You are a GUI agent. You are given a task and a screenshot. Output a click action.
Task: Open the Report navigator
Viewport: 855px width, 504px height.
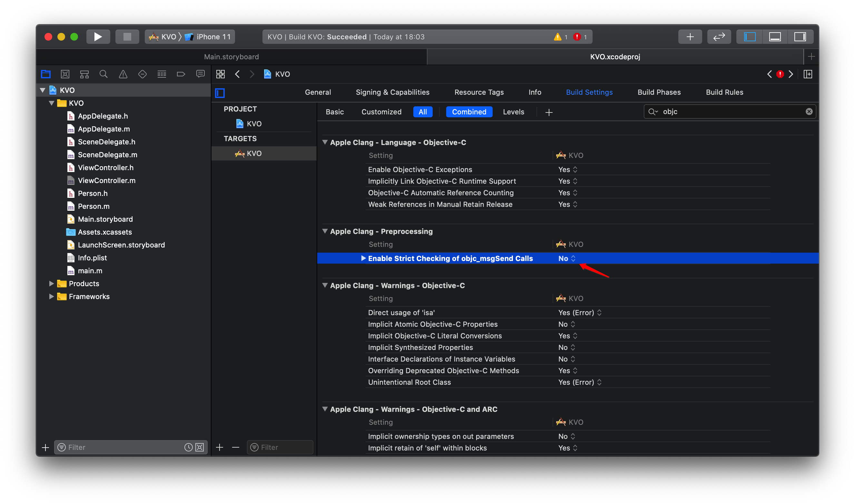(x=201, y=74)
